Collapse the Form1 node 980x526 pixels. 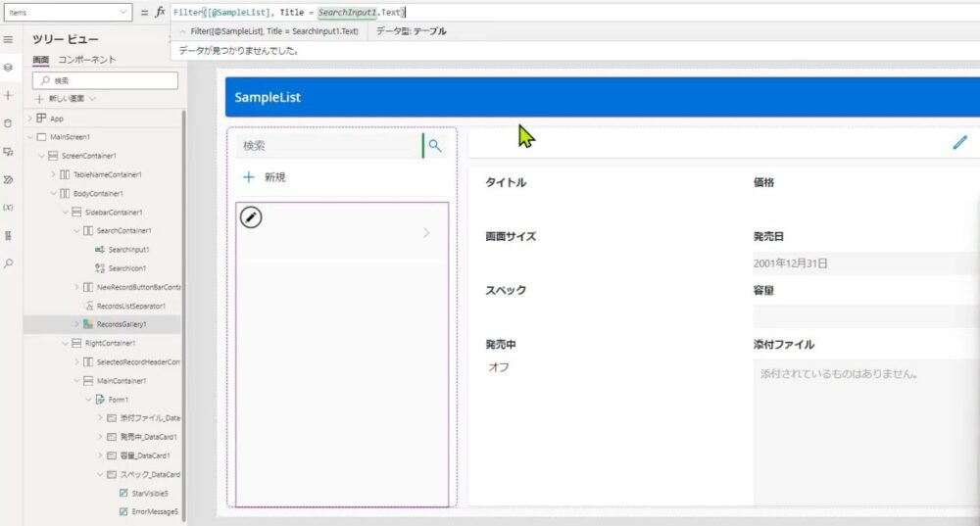pyautogui.click(x=88, y=400)
